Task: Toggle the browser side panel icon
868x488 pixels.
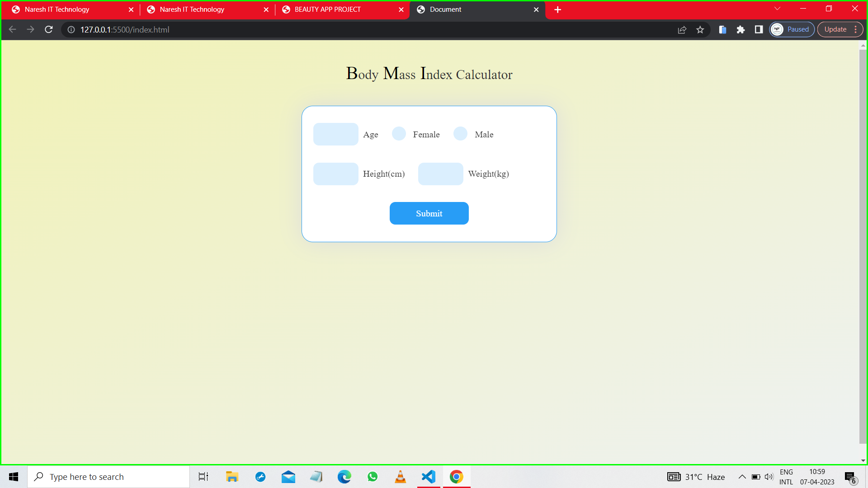Action: point(759,30)
